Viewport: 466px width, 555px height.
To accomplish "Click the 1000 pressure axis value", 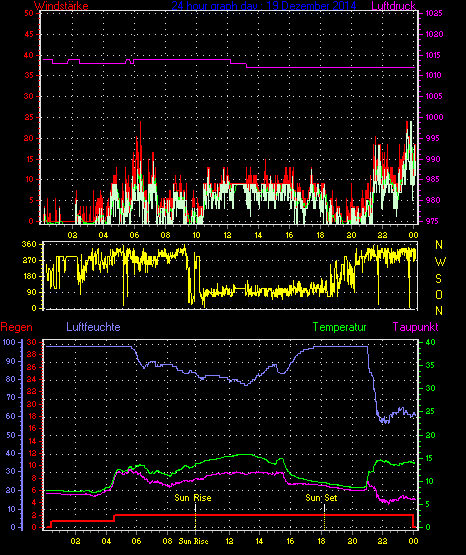I will [434, 117].
